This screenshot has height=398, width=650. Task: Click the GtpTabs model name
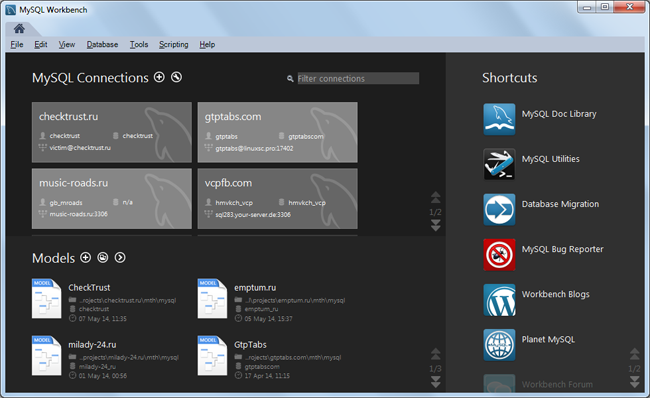coord(250,345)
